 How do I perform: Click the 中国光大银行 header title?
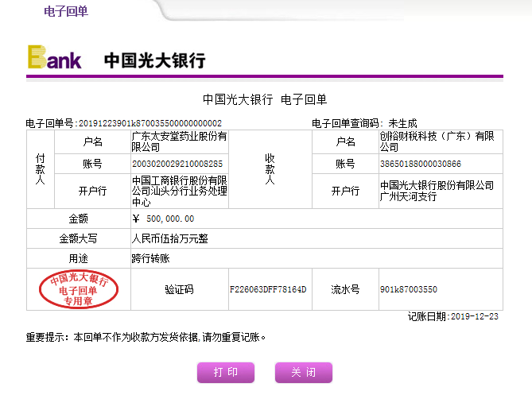pyautogui.click(x=155, y=60)
